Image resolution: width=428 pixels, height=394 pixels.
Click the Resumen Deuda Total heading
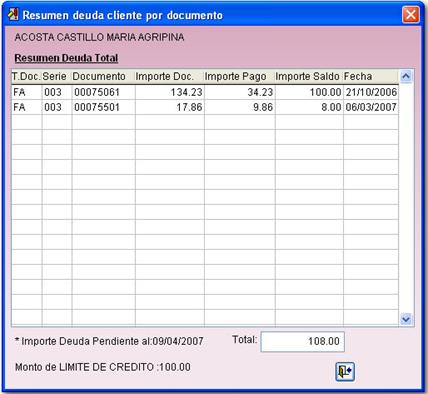tap(66, 58)
